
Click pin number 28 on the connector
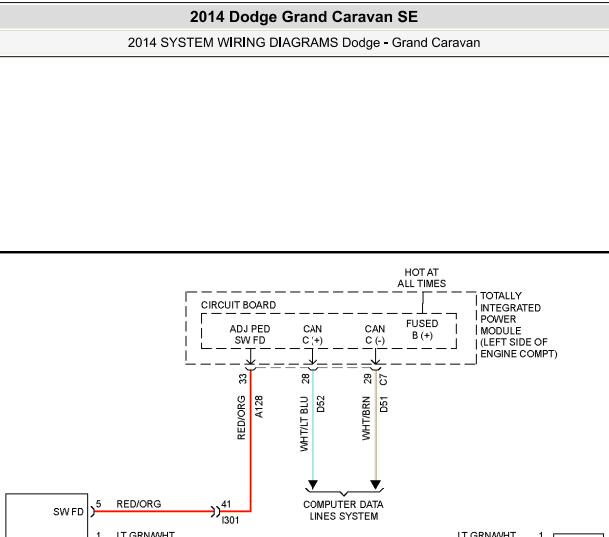[x=306, y=379]
